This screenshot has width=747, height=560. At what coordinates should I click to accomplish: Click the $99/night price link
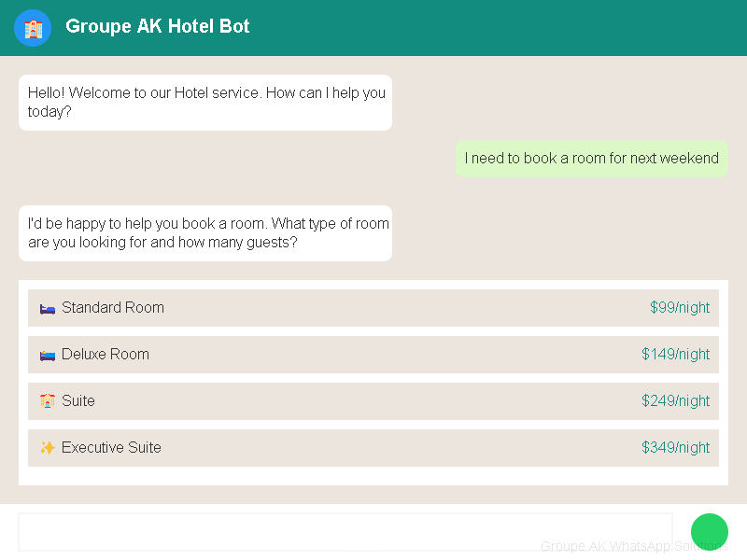[680, 308]
